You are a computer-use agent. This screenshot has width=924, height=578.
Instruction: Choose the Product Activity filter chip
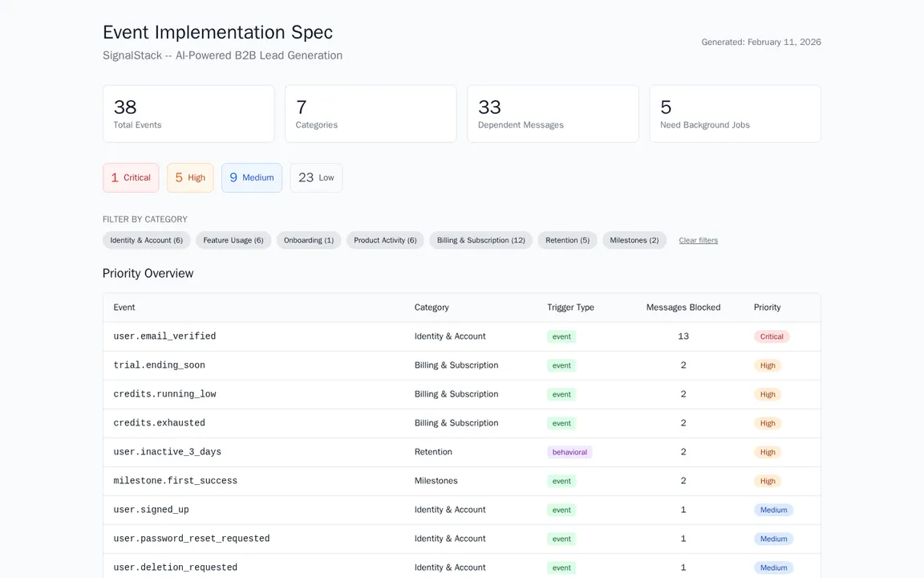click(385, 240)
